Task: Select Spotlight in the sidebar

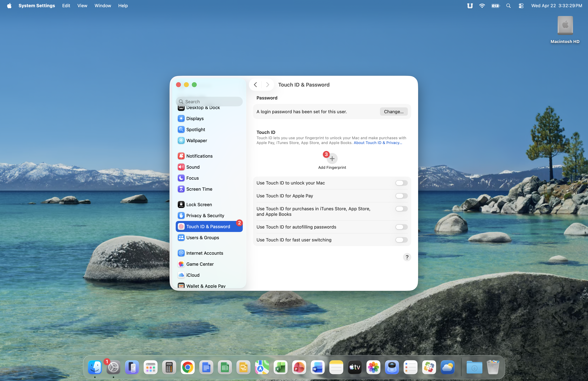Action: (x=195, y=130)
